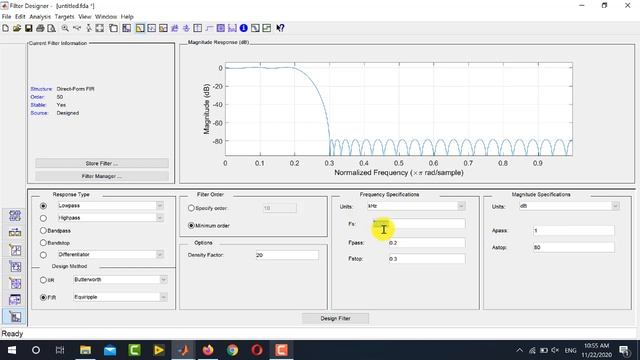Display the Phase Delay response
This screenshot has width=640, height=360.
pyautogui.click(x=186, y=28)
